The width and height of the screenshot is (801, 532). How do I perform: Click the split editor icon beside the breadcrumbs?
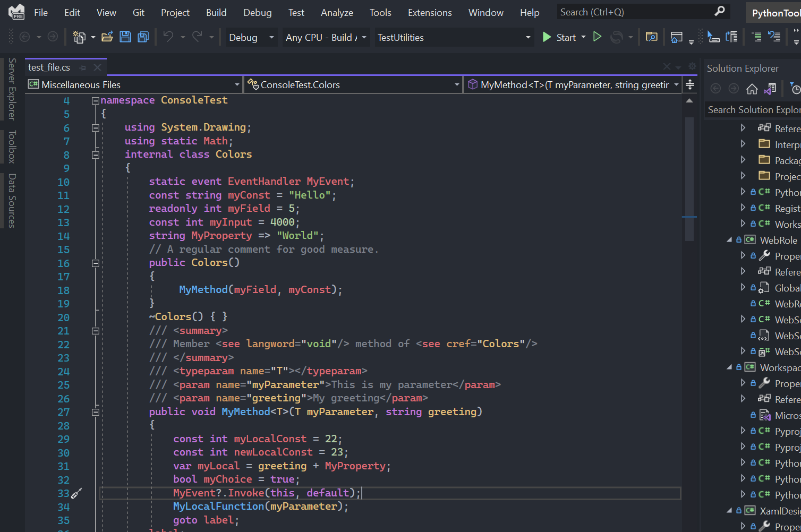pos(689,84)
